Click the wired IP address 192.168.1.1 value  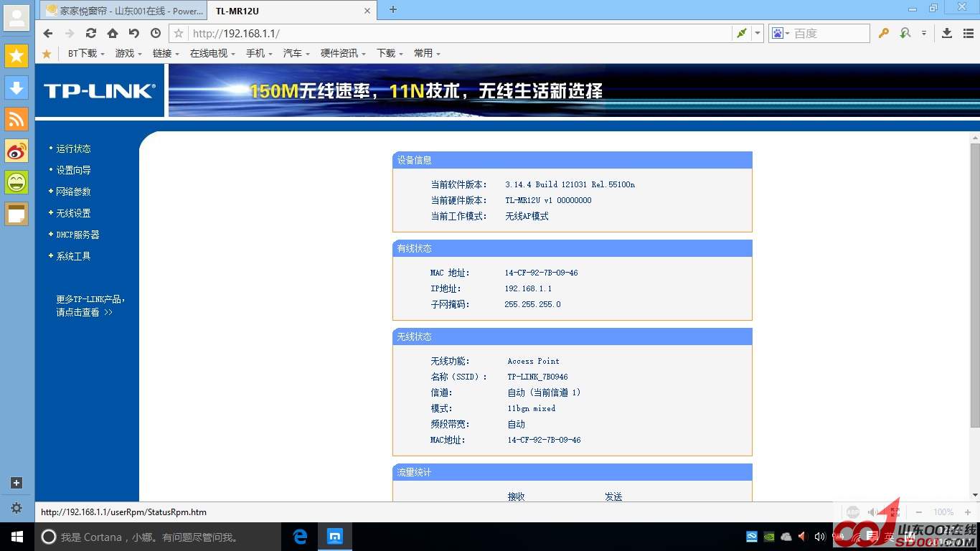coord(528,288)
